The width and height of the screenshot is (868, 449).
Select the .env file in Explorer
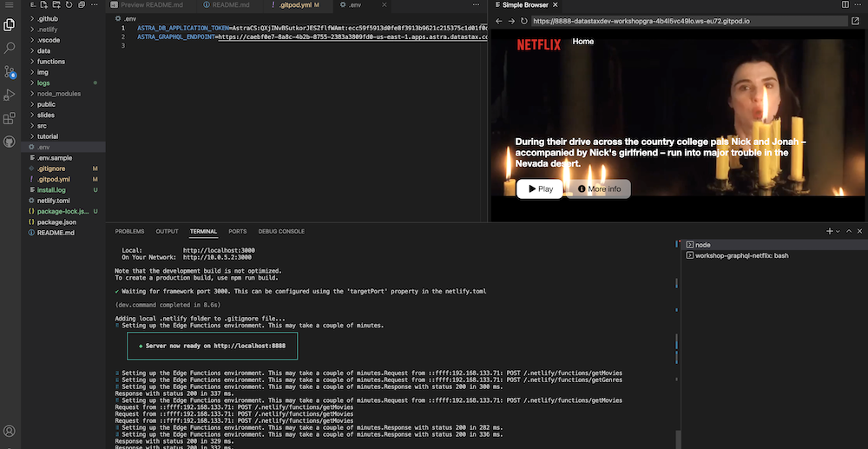63,148
